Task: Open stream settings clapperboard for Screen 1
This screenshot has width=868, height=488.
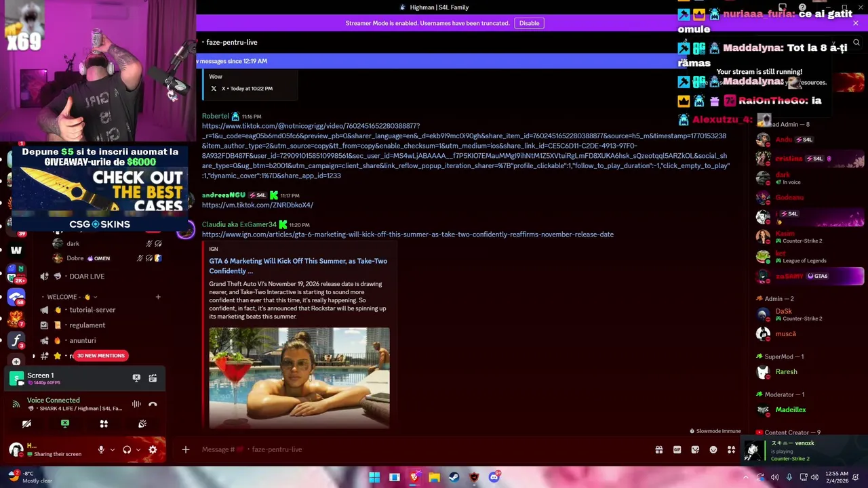Action: click(x=153, y=378)
